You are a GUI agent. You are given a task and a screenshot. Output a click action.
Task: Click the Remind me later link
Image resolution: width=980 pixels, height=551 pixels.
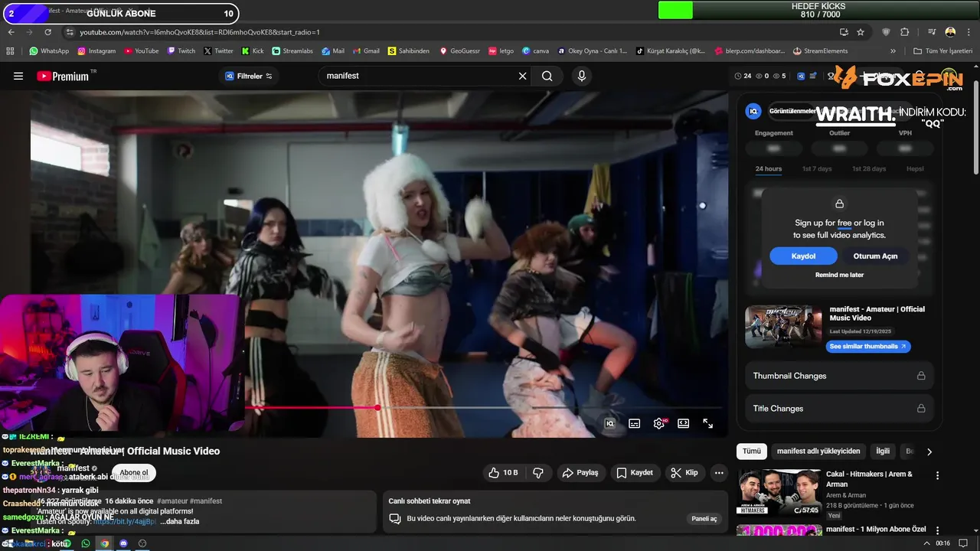[x=839, y=275]
